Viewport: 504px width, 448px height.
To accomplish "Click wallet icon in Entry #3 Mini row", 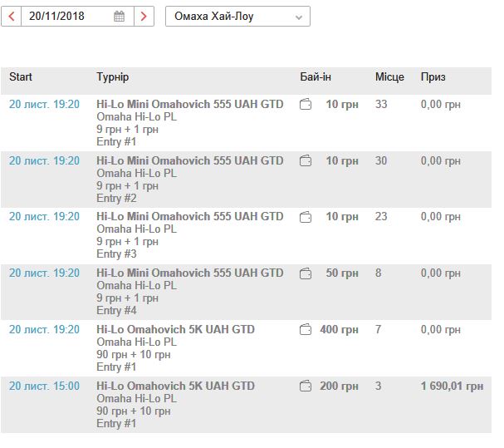I will pos(306,217).
